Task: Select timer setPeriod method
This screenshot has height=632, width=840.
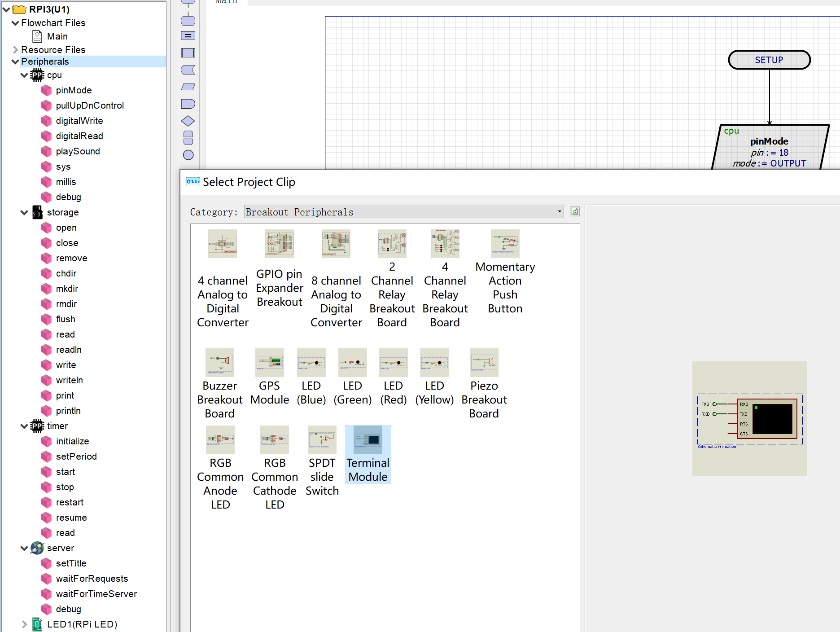Action: pos(76,456)
